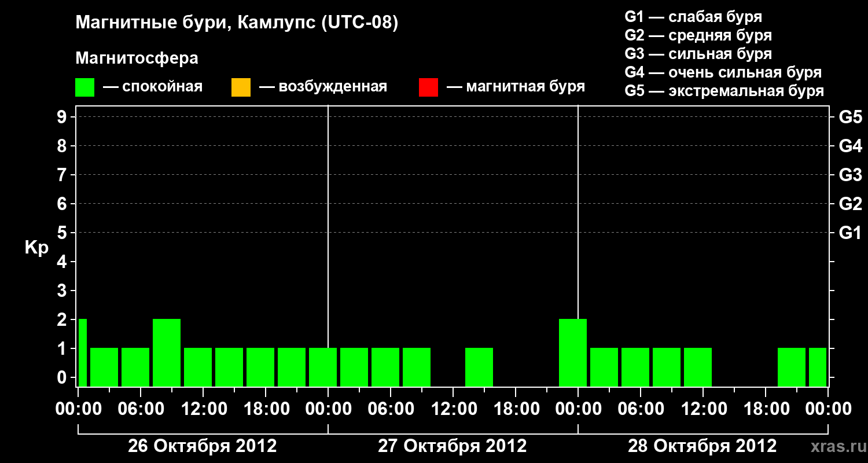This screenshot has width=868, height=463.
Task: Click the narrow last bar at the chart's right end
Action: click(818, 367)
